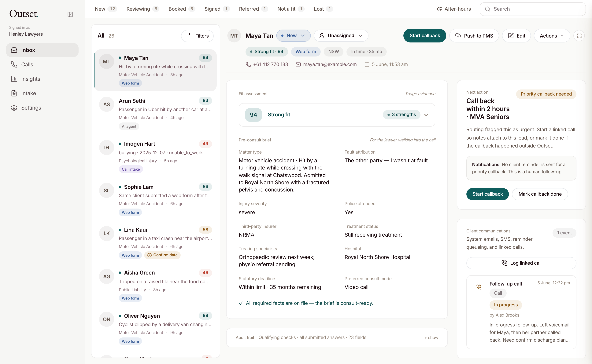
Task: Open the Actions dropdown
Action: (552, 36)
